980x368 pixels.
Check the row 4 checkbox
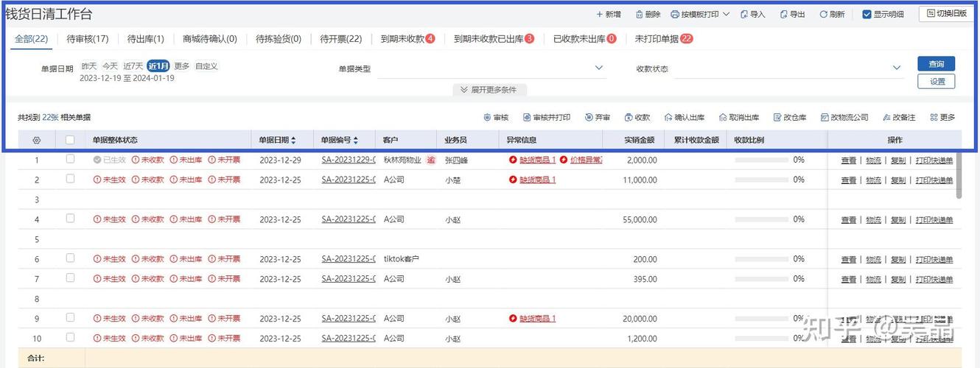coord(70,219)
